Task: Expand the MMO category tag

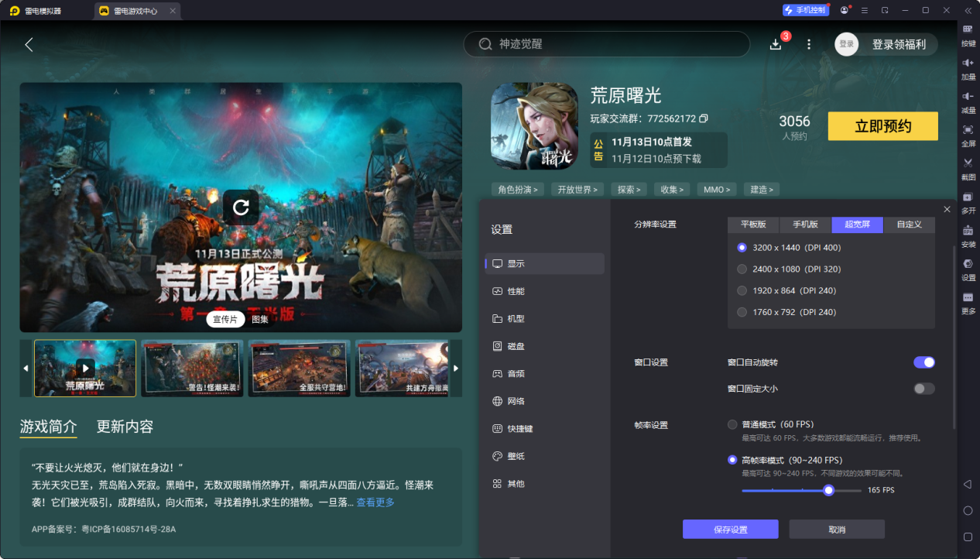Action: pyautogui.click(x=716, y=189)
